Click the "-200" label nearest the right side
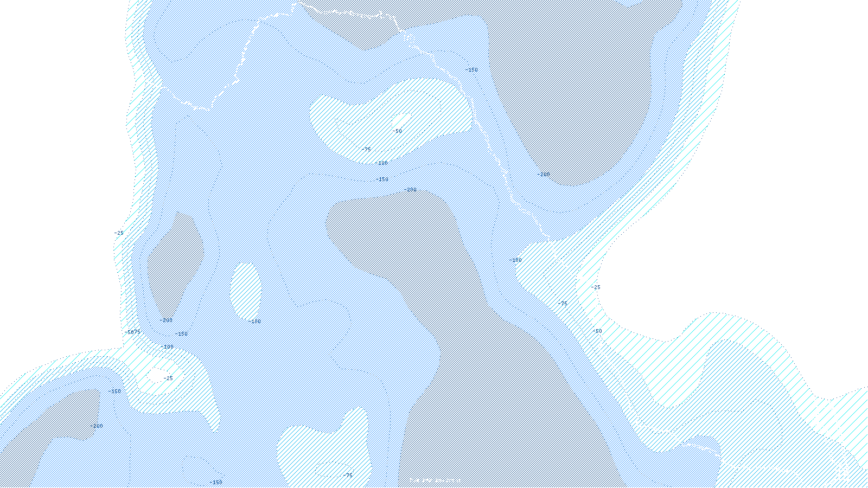Screen dimensions: 868x488 pyautogui.click(x=543, y=175)
